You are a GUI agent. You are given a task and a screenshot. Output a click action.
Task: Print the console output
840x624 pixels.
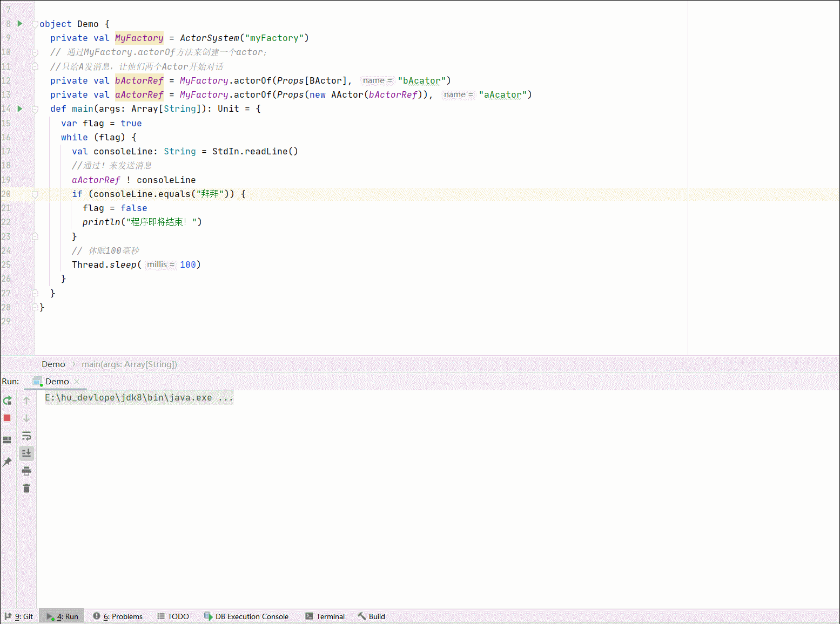point(26,471)
